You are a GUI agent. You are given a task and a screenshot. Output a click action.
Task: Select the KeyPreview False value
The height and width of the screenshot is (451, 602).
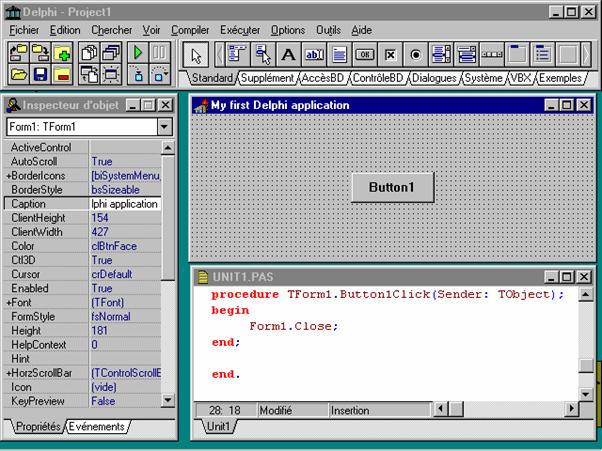(125, 401)
